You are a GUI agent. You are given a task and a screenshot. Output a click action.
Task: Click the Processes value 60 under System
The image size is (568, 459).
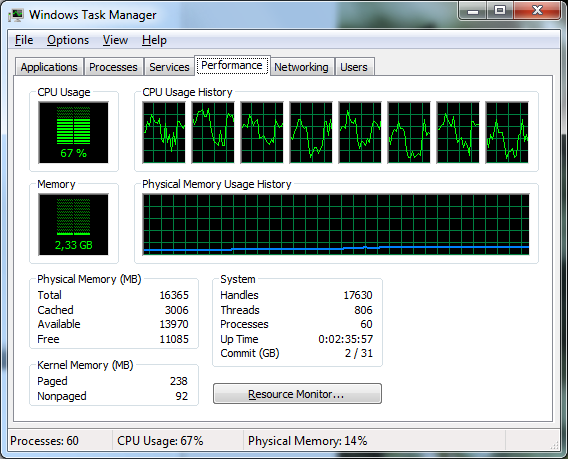point(366,324)
